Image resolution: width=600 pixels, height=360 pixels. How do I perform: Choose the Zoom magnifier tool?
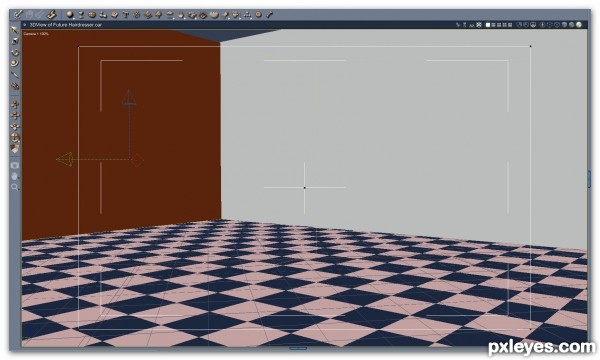coord(15,187)
